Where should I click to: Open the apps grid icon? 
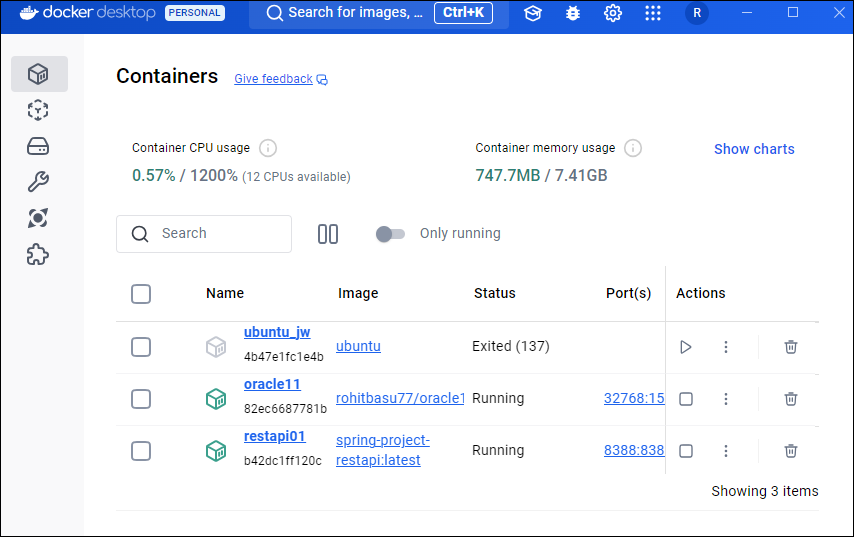[x=652, y=13]
